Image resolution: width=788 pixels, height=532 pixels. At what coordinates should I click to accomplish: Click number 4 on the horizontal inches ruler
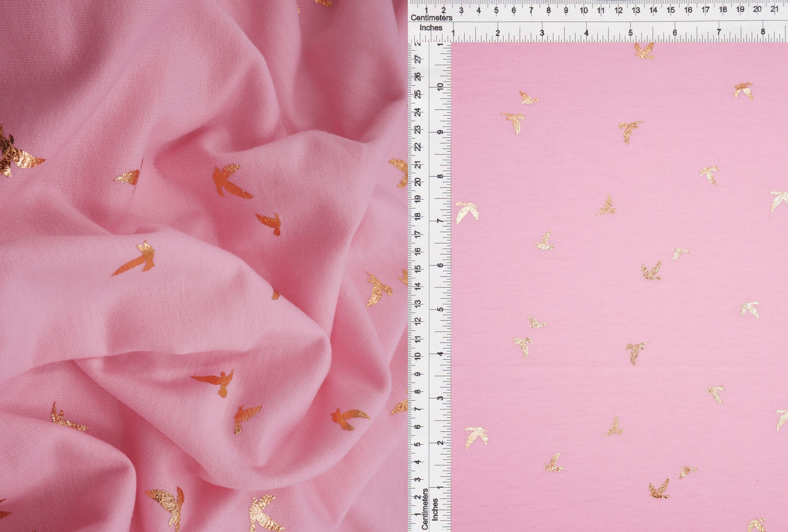(586, 33)
